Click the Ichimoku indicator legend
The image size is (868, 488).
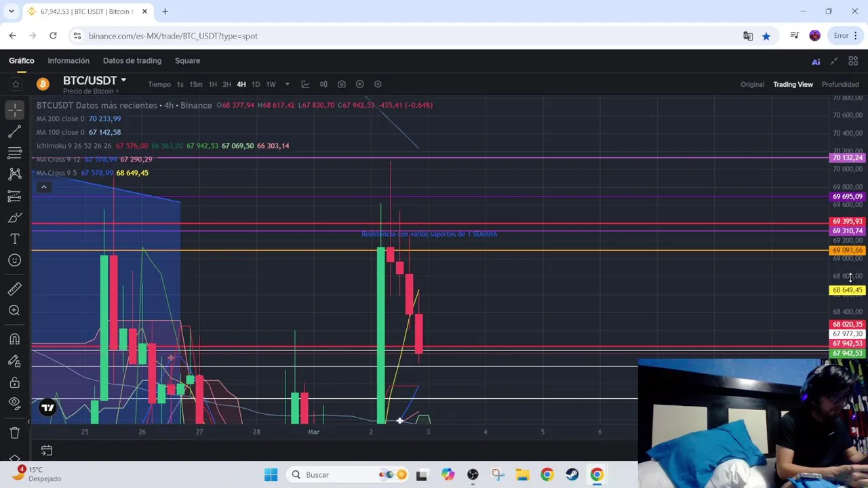[163, 146]
